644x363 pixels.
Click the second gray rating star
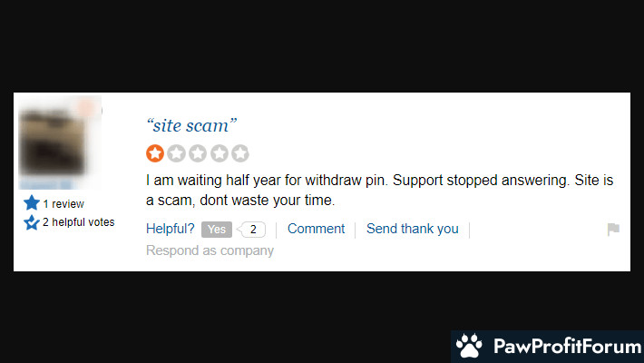pos(176,153)
